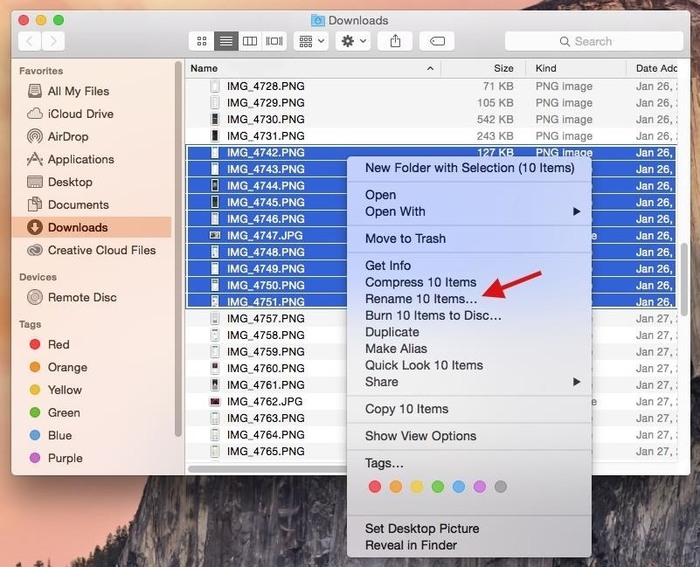Choose Move to Trash menu entry

405,238
